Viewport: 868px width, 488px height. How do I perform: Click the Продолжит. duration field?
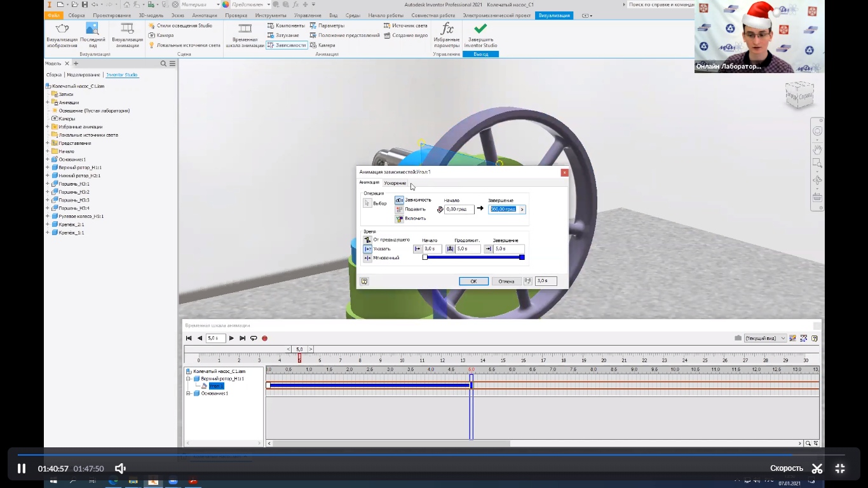(468, 249)
